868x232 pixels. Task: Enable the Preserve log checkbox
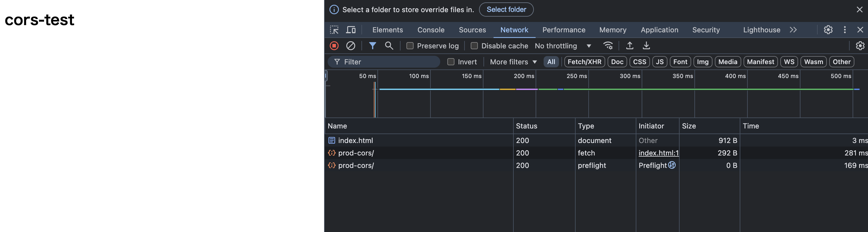tap(410, 46)
